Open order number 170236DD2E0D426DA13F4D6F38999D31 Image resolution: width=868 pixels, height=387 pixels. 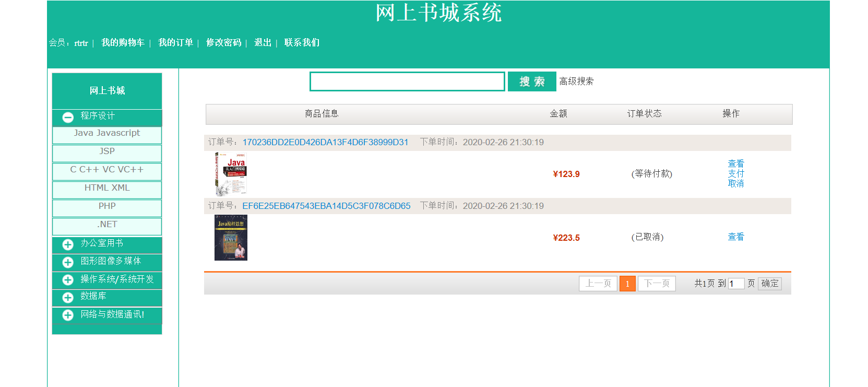325,142
